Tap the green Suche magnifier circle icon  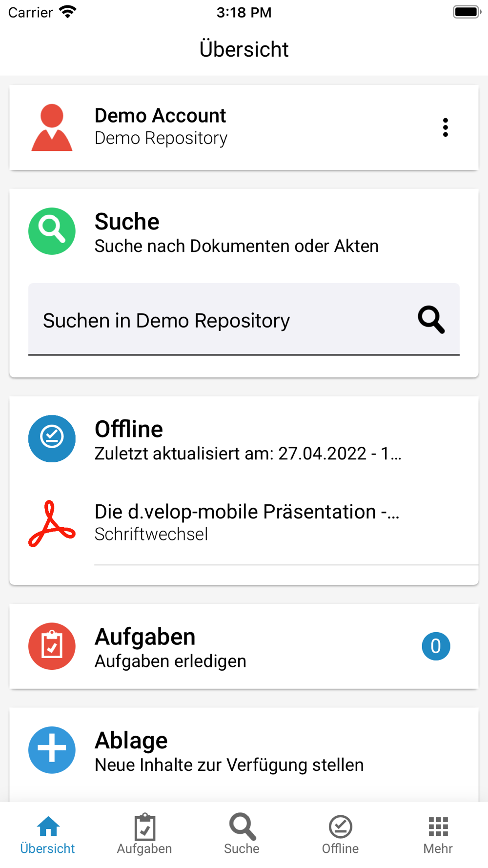tap(52, 231)
